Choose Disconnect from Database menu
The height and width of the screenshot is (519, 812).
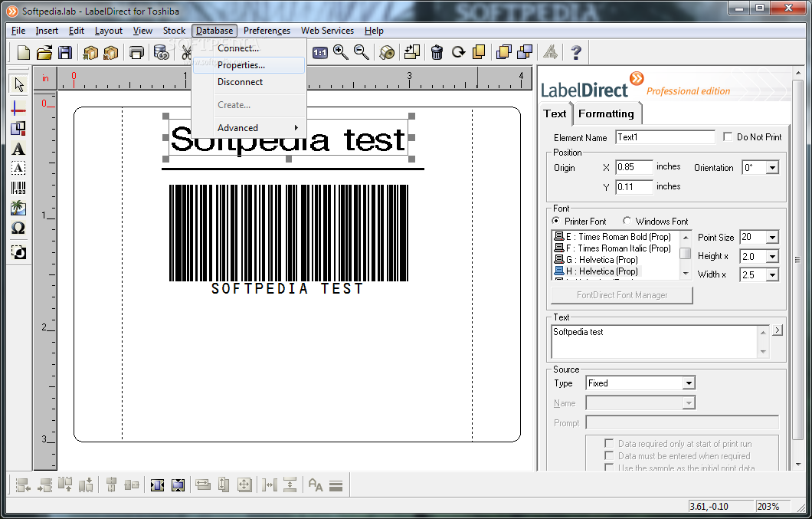[x=250, y=82]
